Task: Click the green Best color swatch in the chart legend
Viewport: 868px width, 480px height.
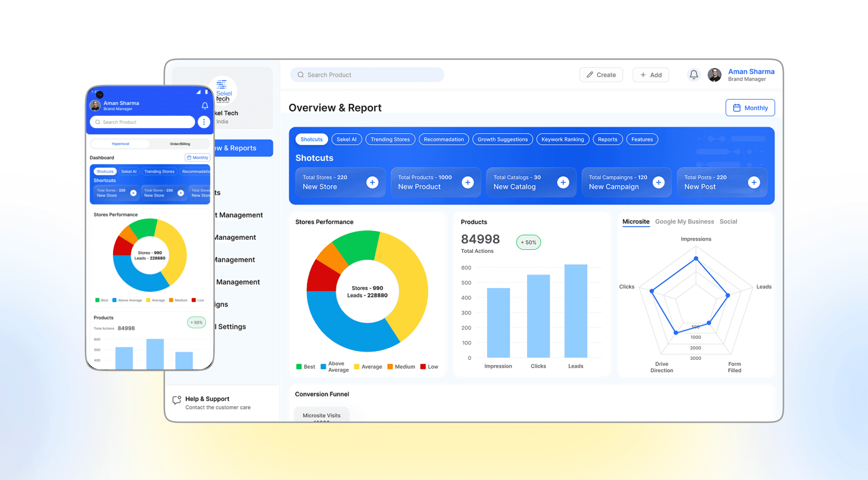Action: click(299, 367)
